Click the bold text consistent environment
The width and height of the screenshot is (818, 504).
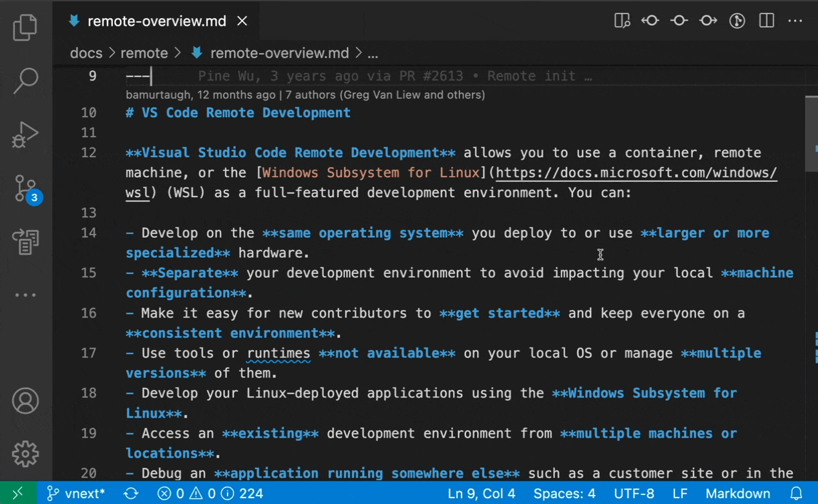[x=231, y=333]
